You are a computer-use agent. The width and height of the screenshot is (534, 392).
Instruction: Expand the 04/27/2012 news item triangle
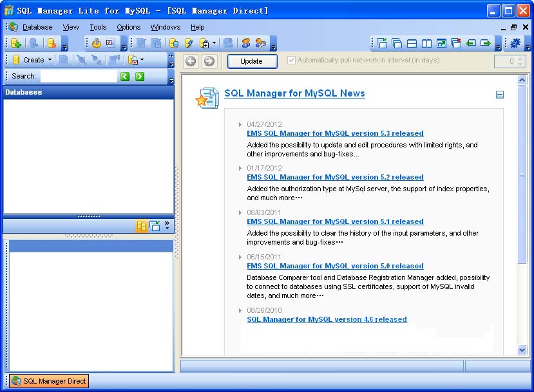coord(240,124)
